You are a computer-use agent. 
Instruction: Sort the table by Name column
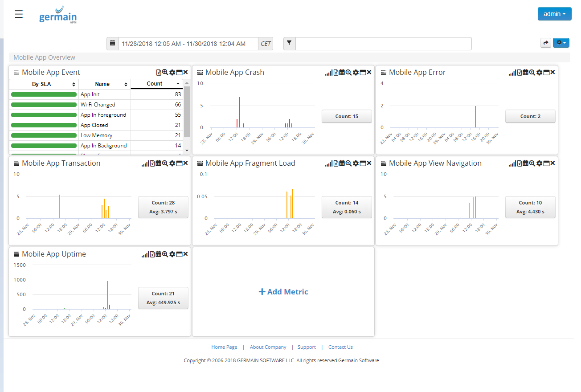104,84
